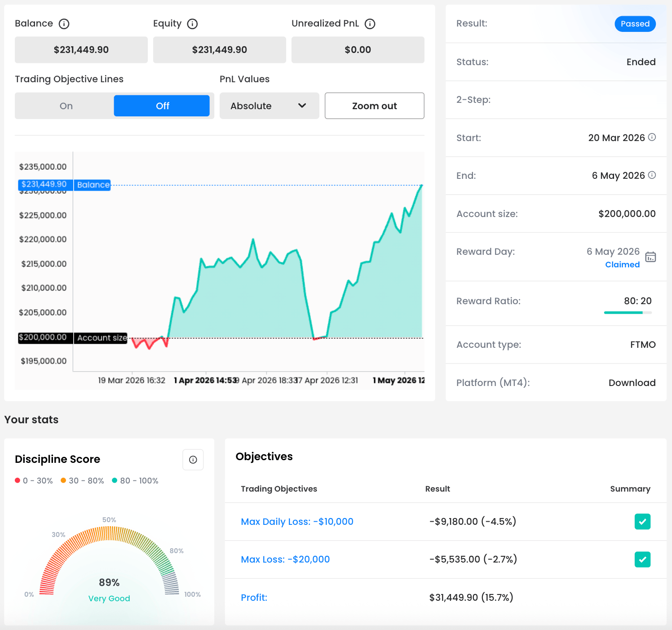Image resolution: width=672 pixels, height=630 pixels.
Task: Open the Unrealized PnL info icon
Action: 370,24
